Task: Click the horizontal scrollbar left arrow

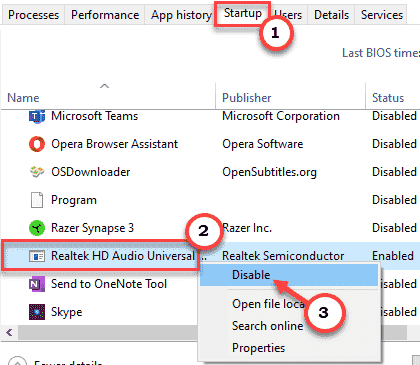Action: (x=9, y=332)
